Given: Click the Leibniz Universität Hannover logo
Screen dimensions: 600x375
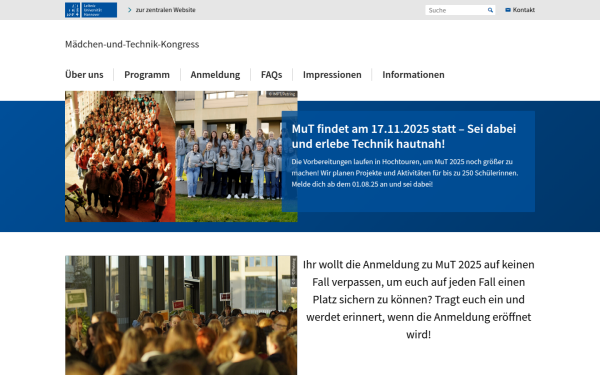Looking at the screenshot, I should pos(91,10).
